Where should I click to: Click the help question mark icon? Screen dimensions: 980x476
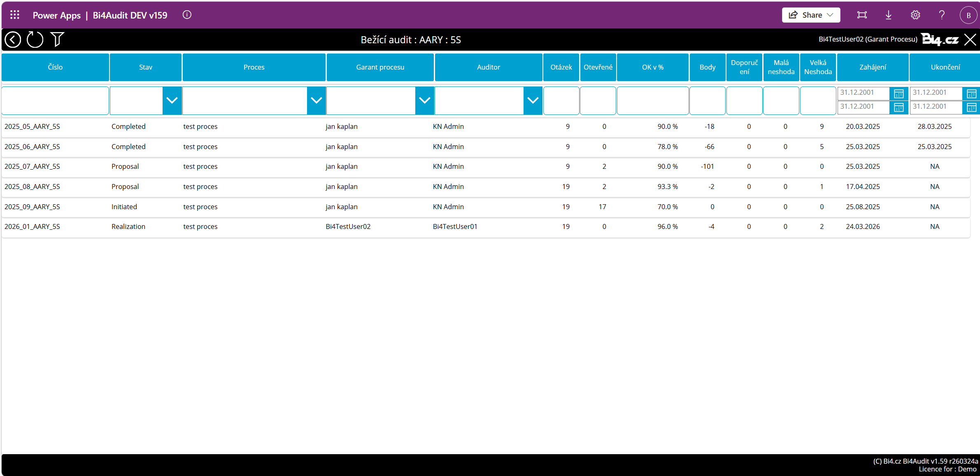click(942, 15)
